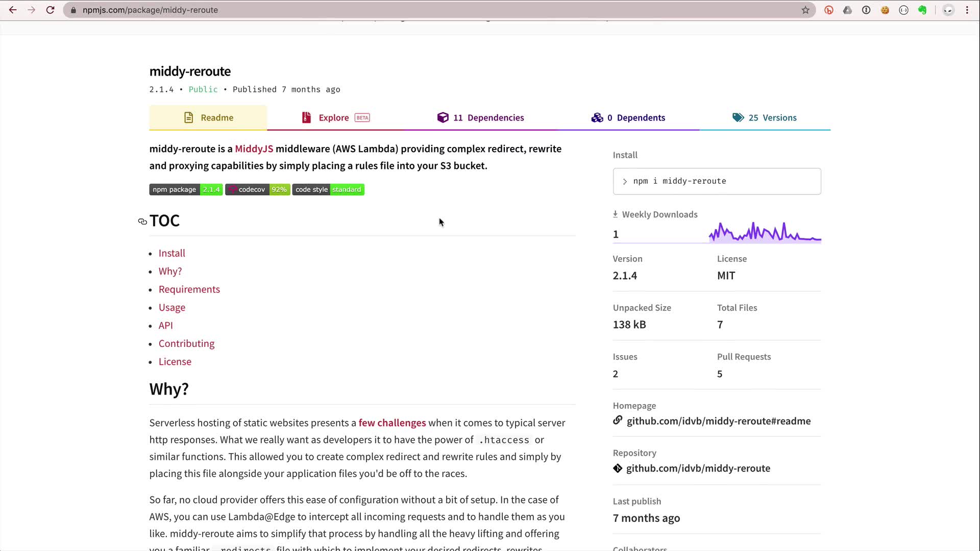The image size is (980, 551).
Task: Click the cookie extension icon
Action: tap(885, 10)
